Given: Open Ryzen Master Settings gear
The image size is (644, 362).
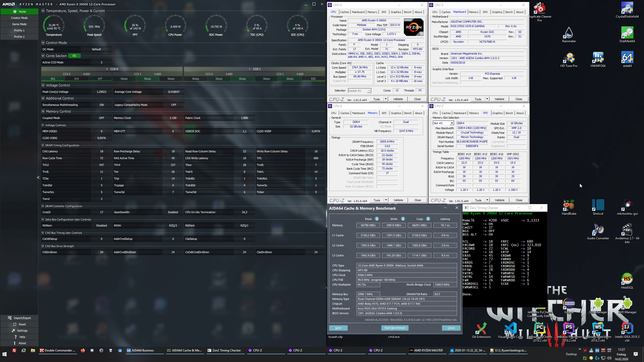Looking at the screenshot, I should point(13,331).
